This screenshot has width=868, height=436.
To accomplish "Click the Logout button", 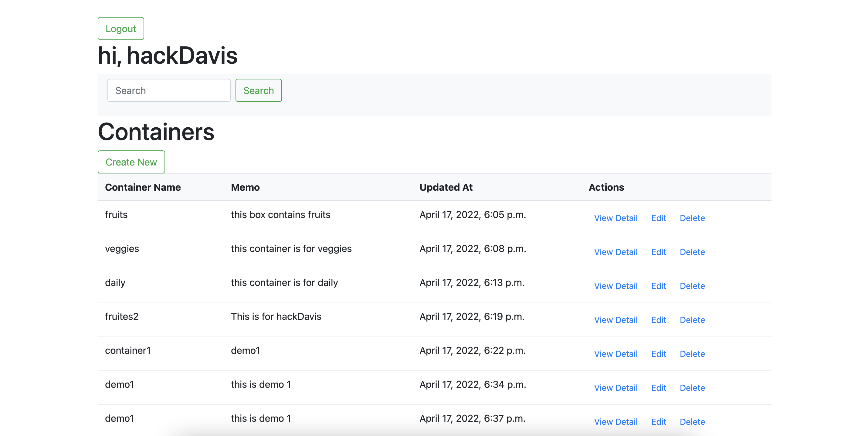I will tap(120, 29).
